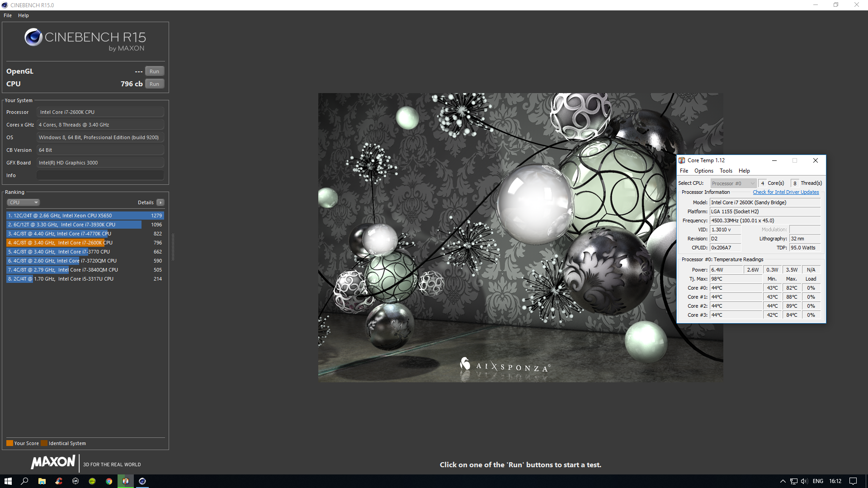The width and height of the screenshot is (868, 488).
Task: Open Core Temp Tools menu
Action: (x=726, y=171)
